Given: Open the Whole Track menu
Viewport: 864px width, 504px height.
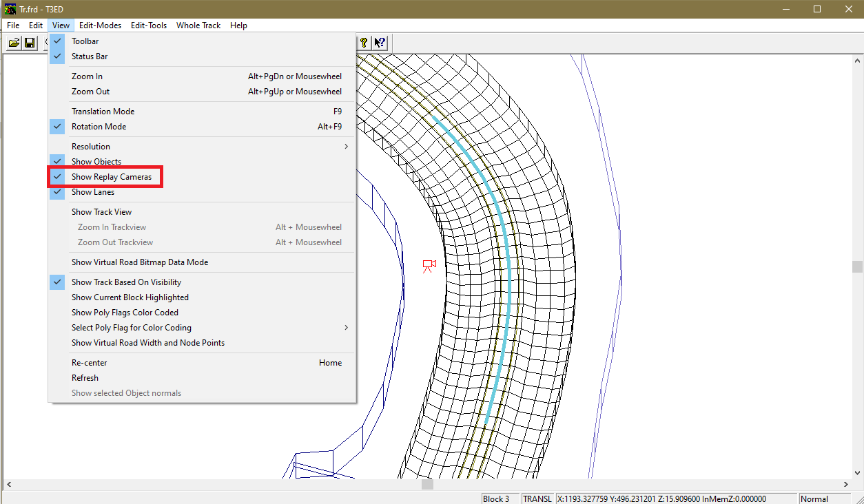Looking at the screenshot, I should (198, 25).
